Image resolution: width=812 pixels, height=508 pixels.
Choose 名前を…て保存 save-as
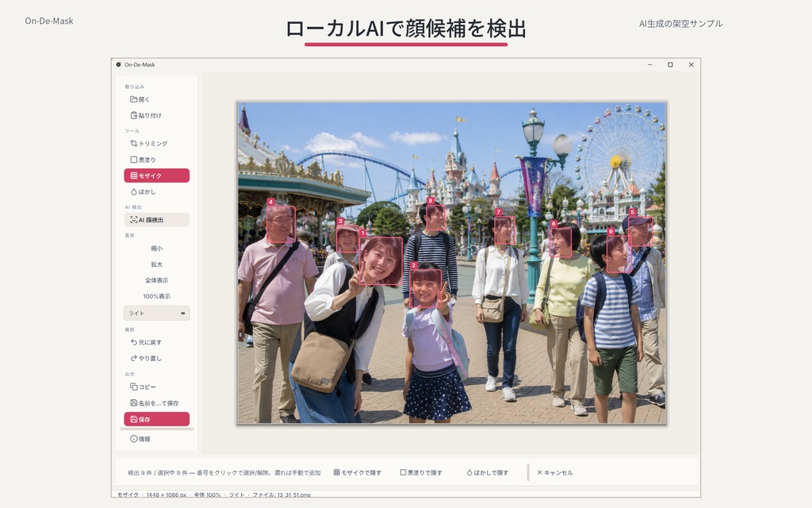156,402
